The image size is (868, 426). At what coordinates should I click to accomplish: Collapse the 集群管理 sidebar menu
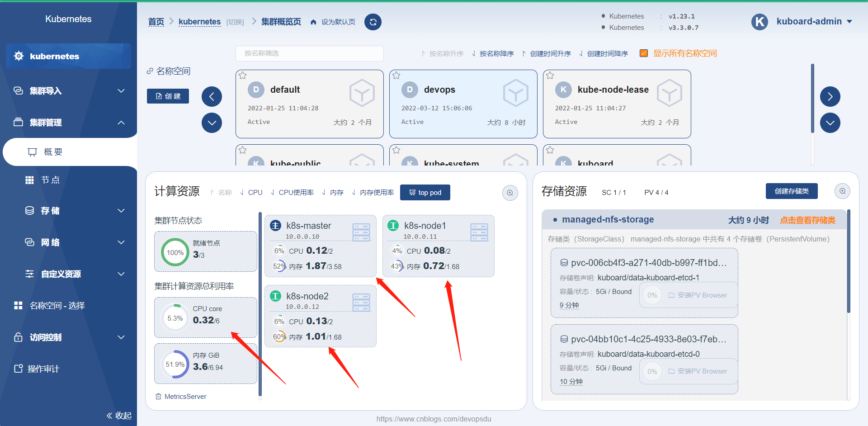pyautogui.click(x=69, y=123)
